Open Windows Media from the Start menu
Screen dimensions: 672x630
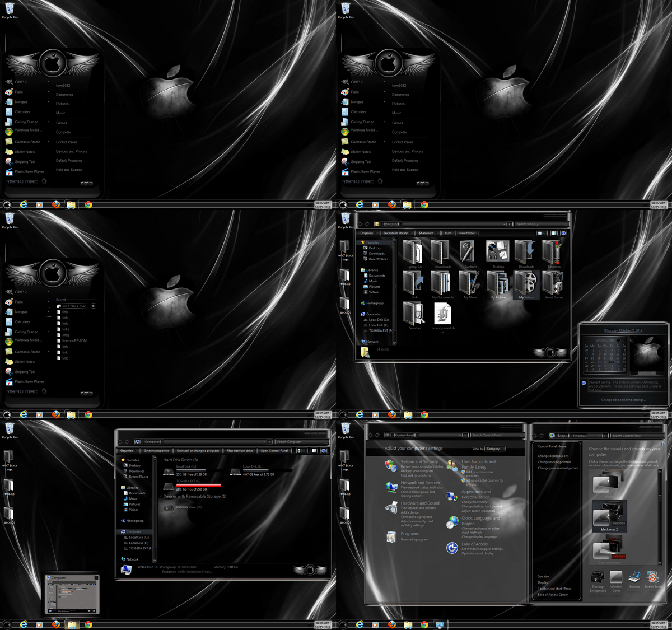pos(26,130)
